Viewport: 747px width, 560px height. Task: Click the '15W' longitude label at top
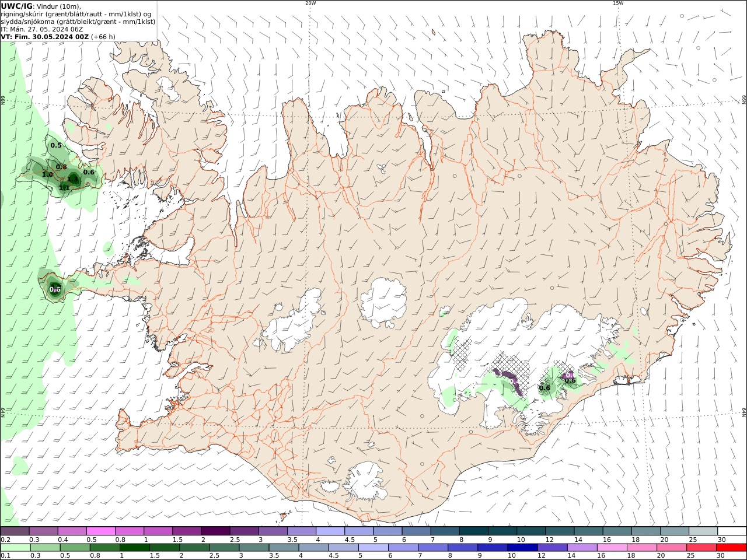click(618, 3)
